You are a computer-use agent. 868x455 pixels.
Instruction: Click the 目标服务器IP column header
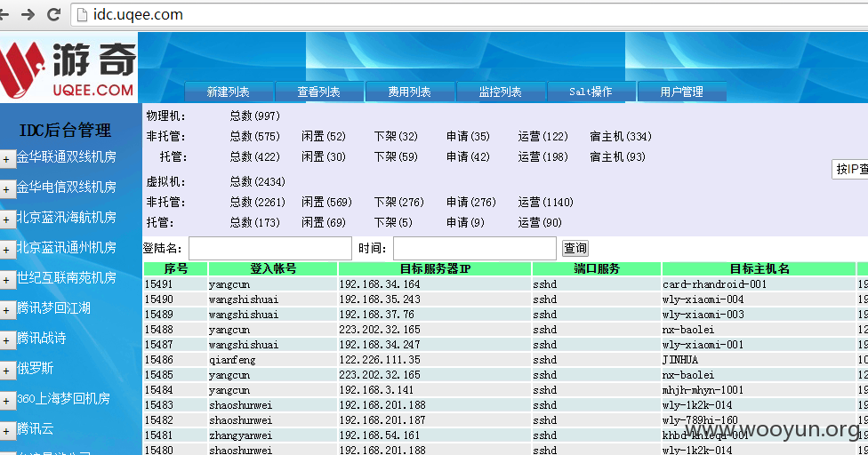pyautogui.click(x=435, y=269)
